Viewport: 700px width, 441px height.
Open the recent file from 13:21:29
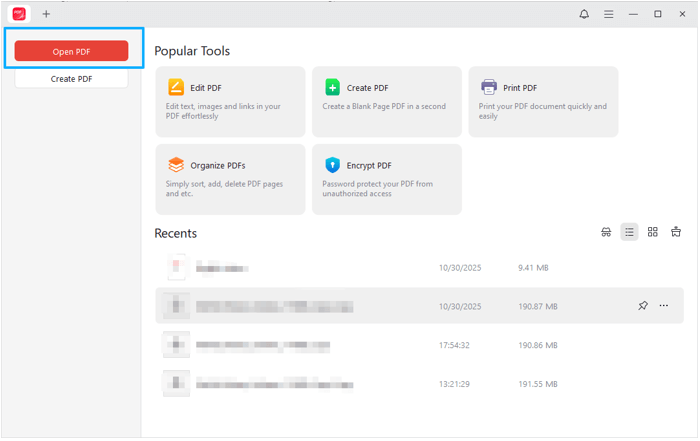click(x=420, y=384)
